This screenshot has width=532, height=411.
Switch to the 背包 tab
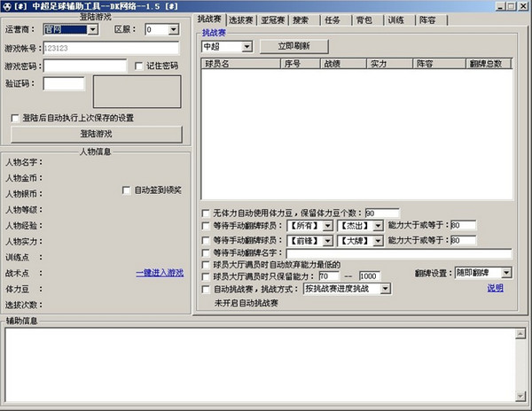364,20
